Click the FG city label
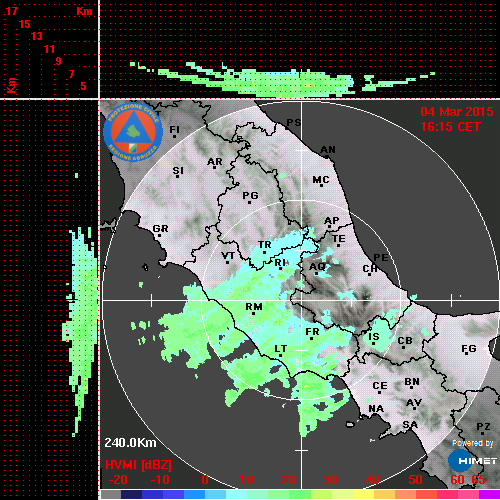 (x=469, y=349)
